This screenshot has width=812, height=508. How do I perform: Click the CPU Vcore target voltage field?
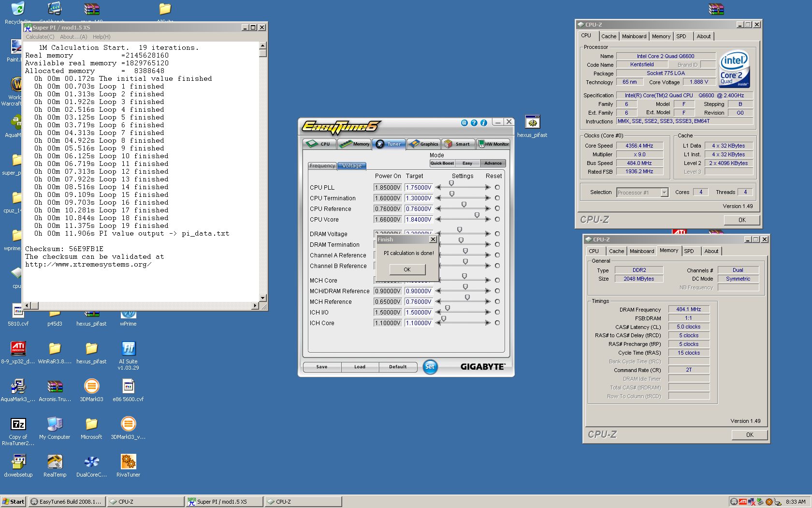point(419,219)
